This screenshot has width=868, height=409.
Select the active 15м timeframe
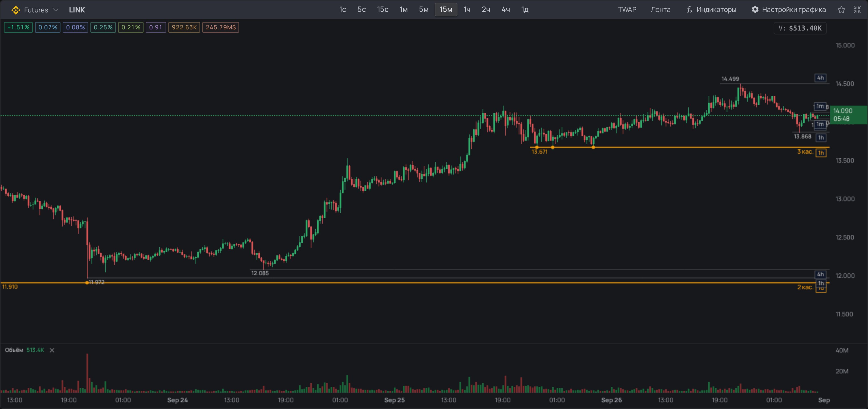[446, 9]
